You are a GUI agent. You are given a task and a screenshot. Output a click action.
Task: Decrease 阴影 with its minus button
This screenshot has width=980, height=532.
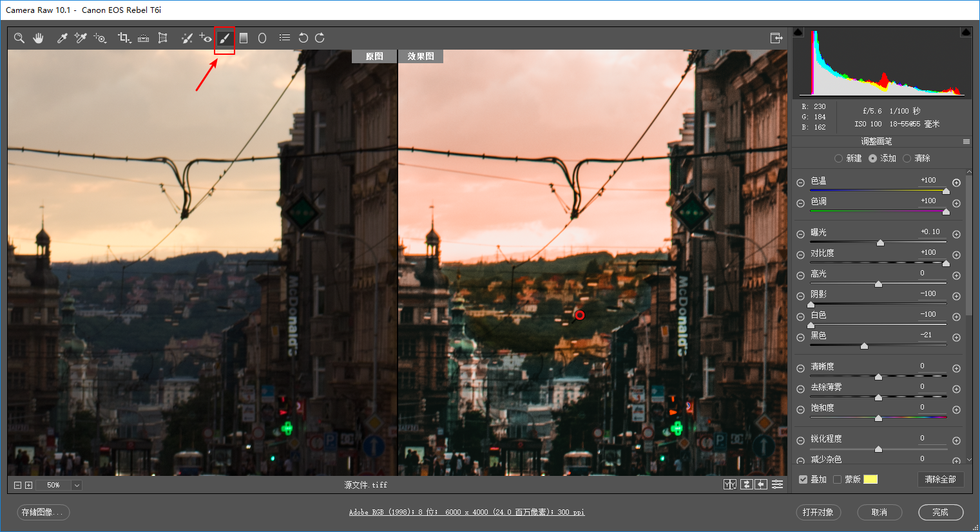[x=800, y=296]
